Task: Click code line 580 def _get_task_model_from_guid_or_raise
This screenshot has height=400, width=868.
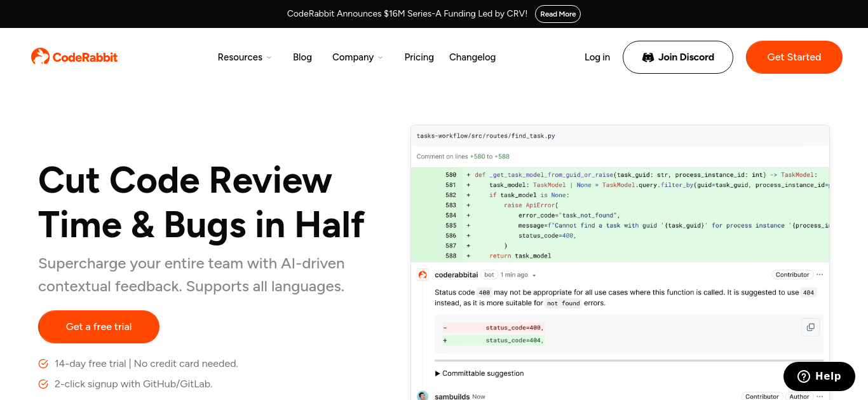Action: pyautogui.click(x=620, y=174)
